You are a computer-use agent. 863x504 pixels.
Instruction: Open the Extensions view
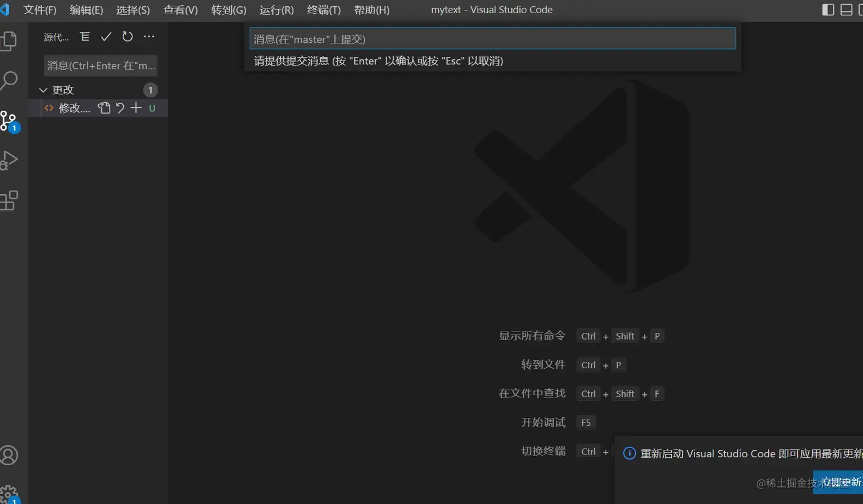(9, 200)
